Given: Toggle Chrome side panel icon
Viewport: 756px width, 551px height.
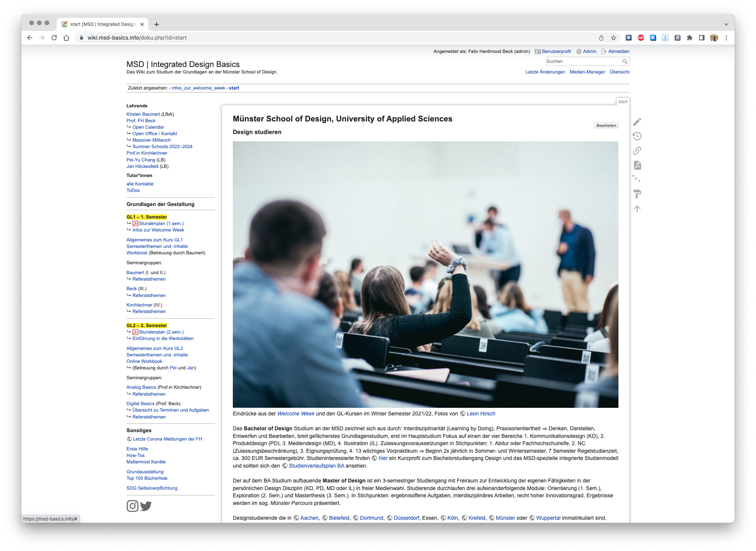Looking at the screenshot, I should tap(702, 38).
